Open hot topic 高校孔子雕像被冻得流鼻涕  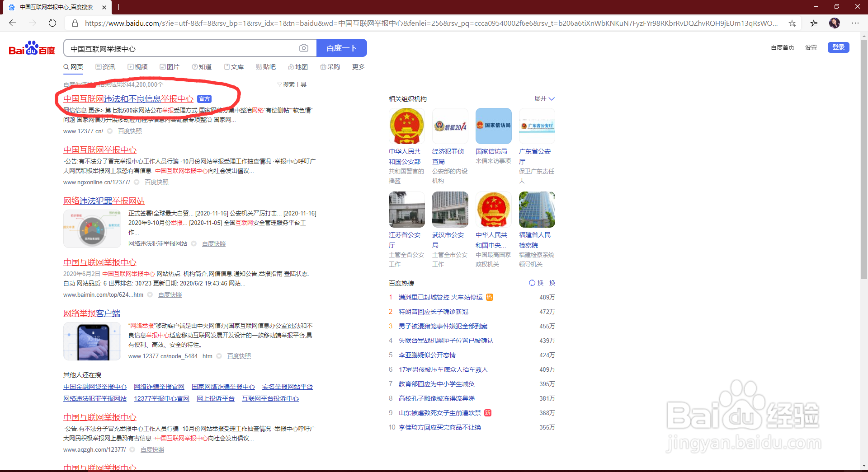[x=437, y=398]
